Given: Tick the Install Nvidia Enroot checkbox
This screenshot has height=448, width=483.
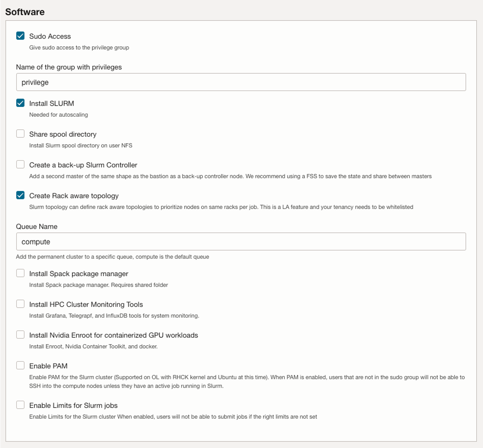Looking at the screenshot, I should tap(20, 335).
